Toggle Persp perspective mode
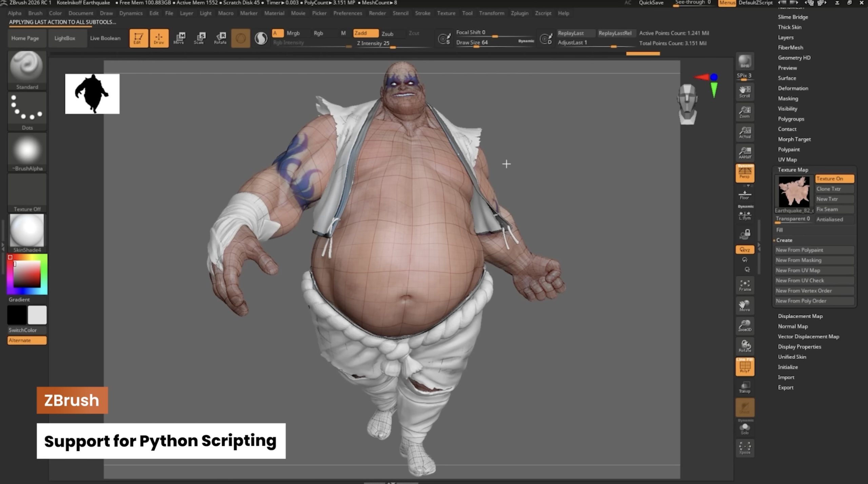Image resolution: width=868 pixels, height=484 pixels. point(745,173)
